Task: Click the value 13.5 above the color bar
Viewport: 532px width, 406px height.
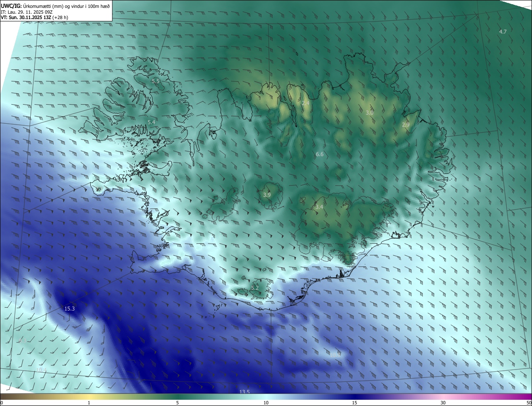Action: pos(244,392)
